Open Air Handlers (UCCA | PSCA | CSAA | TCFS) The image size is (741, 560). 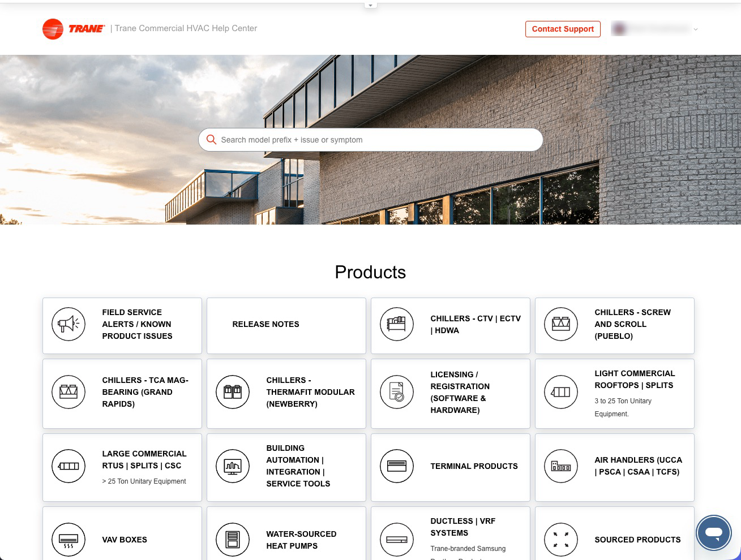(x=615, y=467)
